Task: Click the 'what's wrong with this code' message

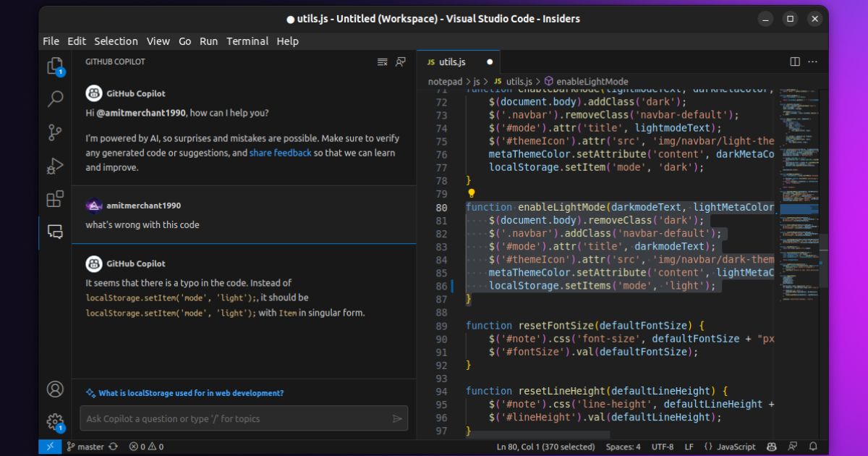Action: click(142, 224)
